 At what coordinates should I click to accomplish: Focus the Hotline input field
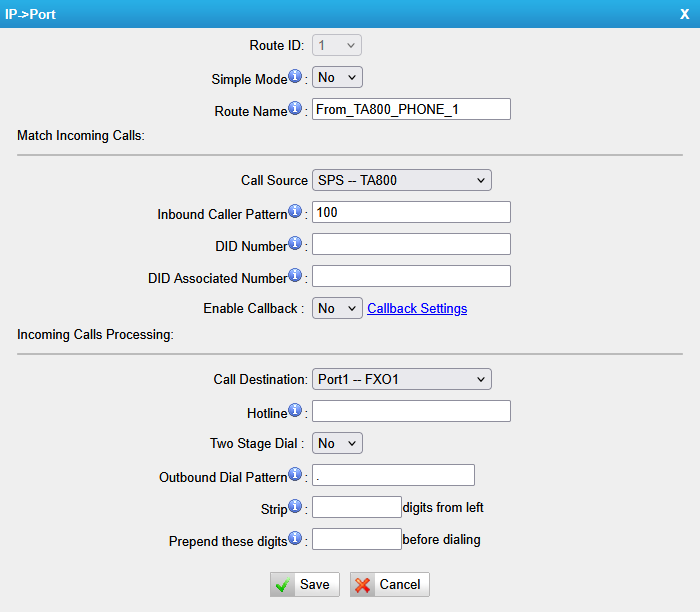click(411, 412)
